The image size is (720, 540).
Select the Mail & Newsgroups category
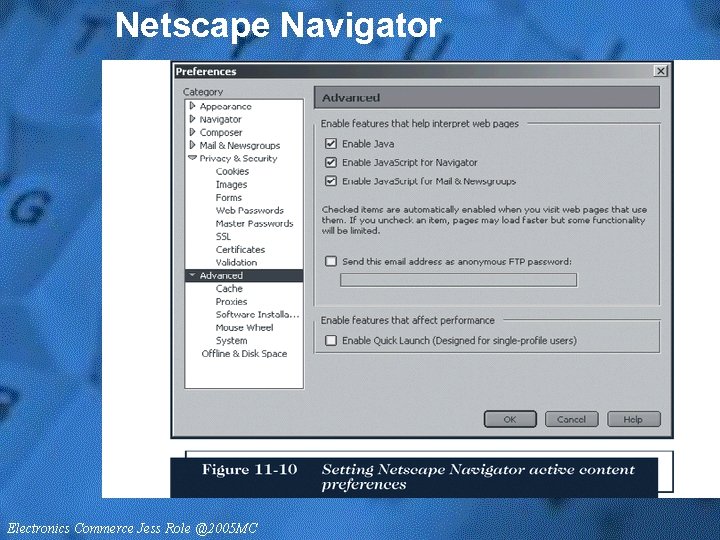[240, 146]
